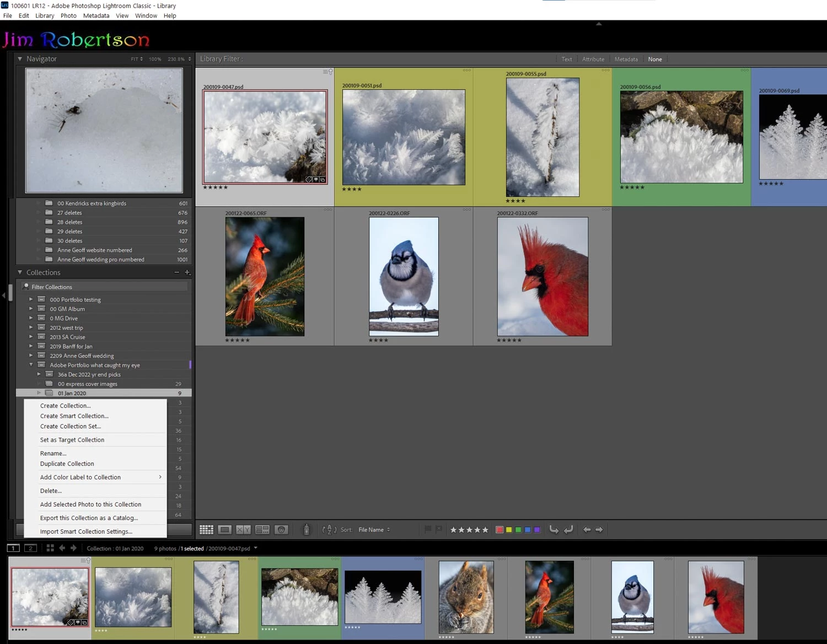Expand 000 Portfolio testing collection set

point(31,299)
